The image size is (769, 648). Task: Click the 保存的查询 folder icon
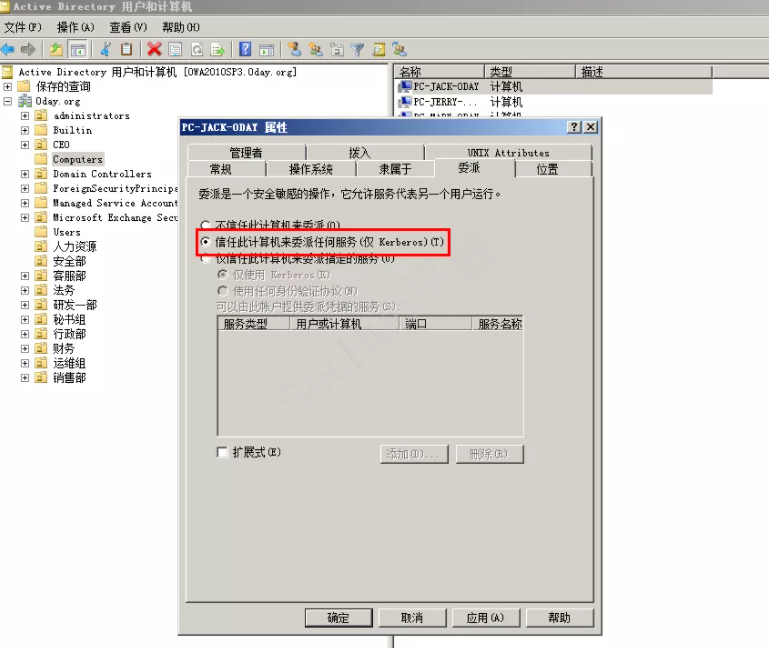pos(24,87)
